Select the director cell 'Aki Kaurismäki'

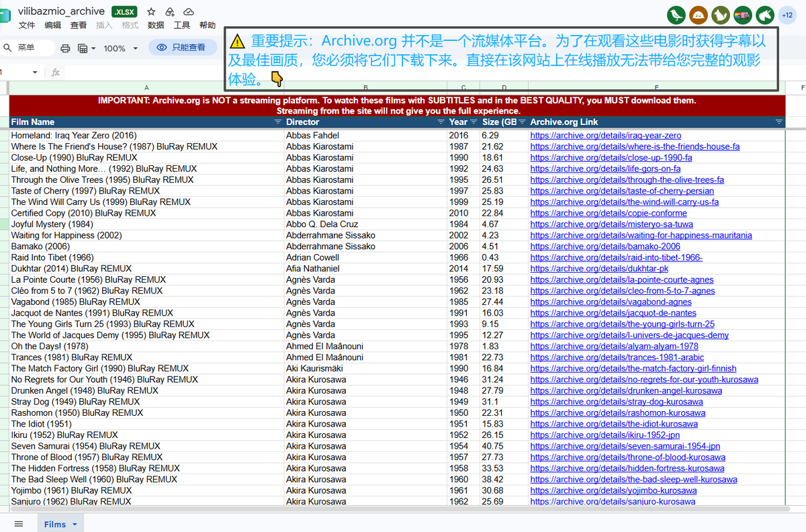click(x=365, y=369)
